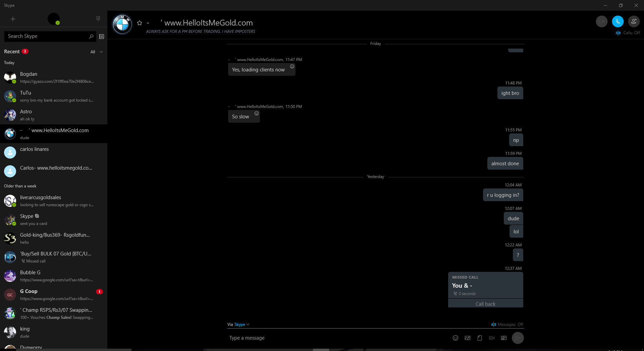Click Bogdan's avatar picture
The height and width of the screenshot is (351, 644).
[10, 77]
